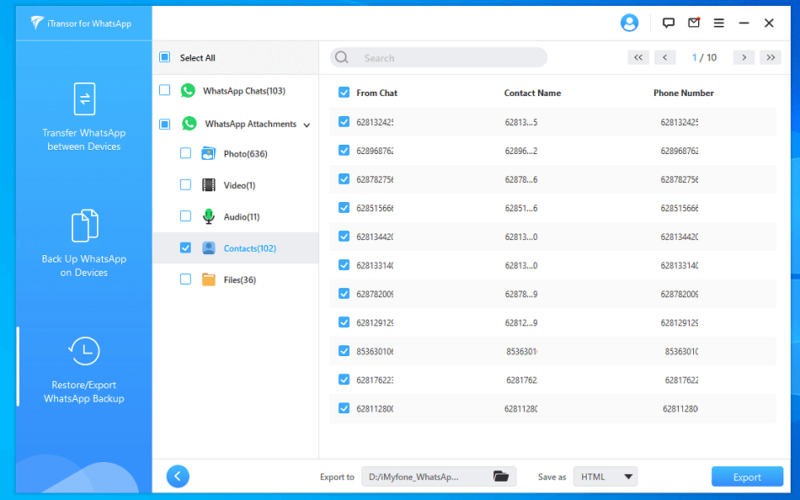800x500 pixels.
Task: Uncheck the row with contact 62896...2
Action: coord(344,151)
